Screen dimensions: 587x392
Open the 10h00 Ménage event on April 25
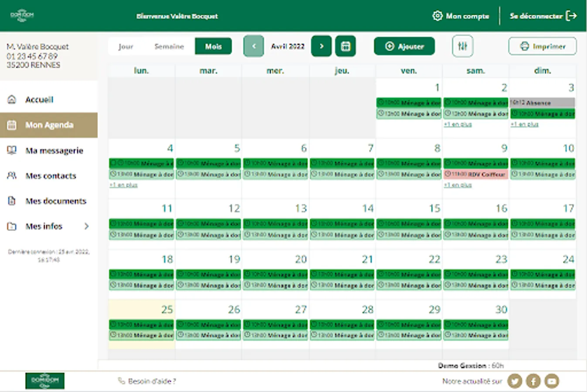coord(142,324)
